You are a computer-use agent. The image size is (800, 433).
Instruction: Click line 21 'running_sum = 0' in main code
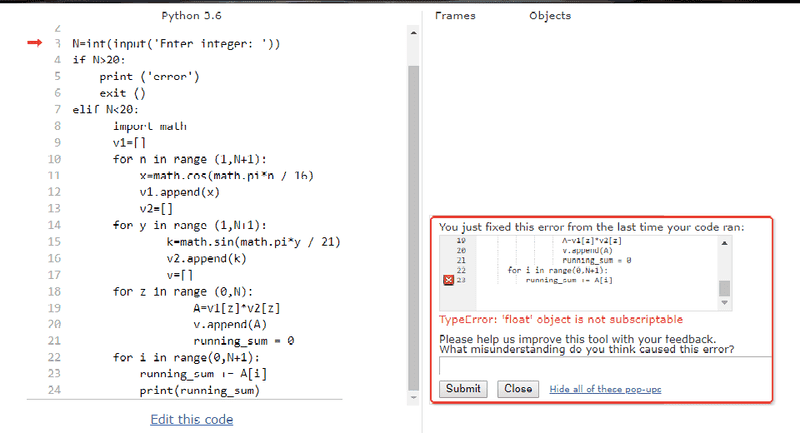click(243, 341)
